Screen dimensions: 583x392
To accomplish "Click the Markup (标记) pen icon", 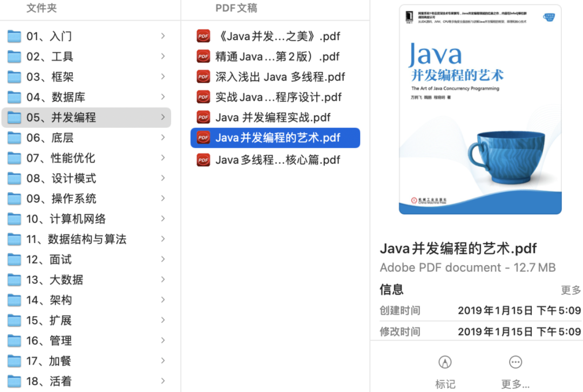I will click(x=445, y=362).
